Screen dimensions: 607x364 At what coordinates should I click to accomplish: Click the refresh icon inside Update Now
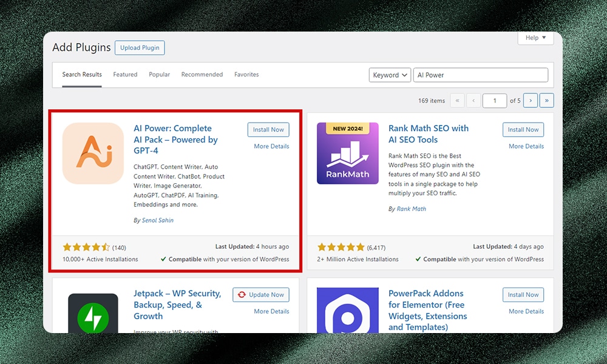240,295
